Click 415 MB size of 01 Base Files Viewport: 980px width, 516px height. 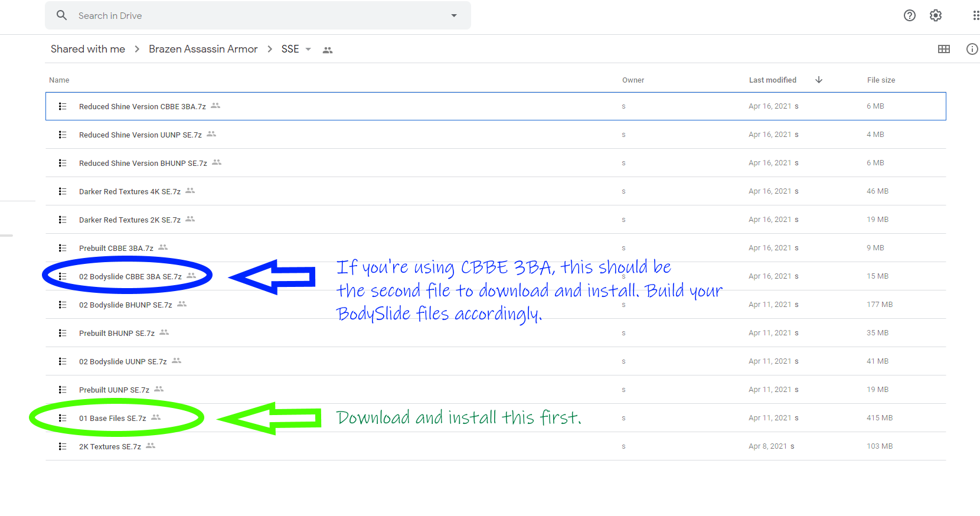pos(880,418)
